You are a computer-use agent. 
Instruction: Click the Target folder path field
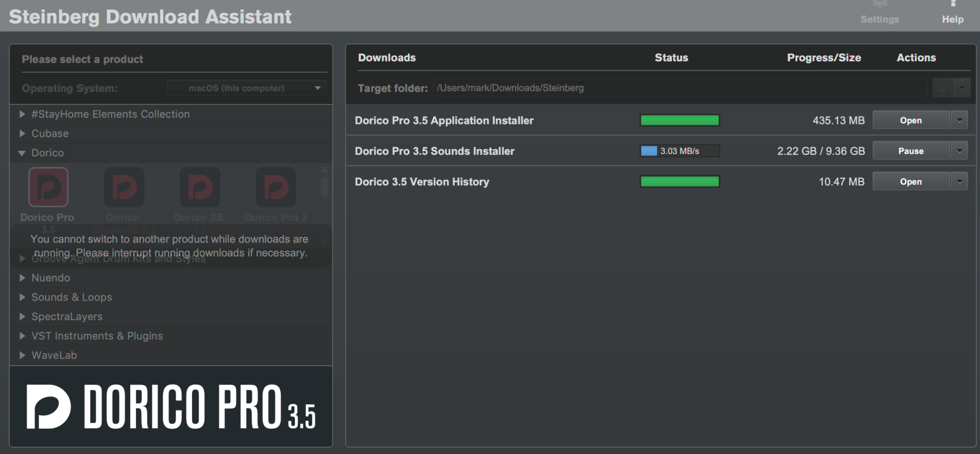coord(679,88)
